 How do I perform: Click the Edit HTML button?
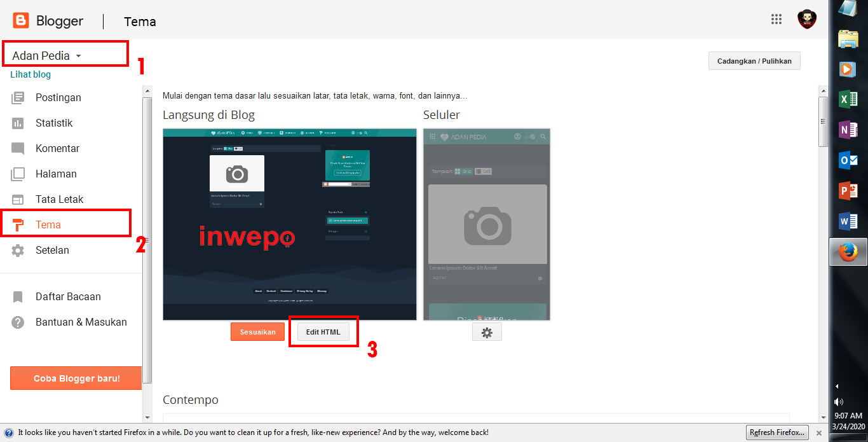pos(323,332)
